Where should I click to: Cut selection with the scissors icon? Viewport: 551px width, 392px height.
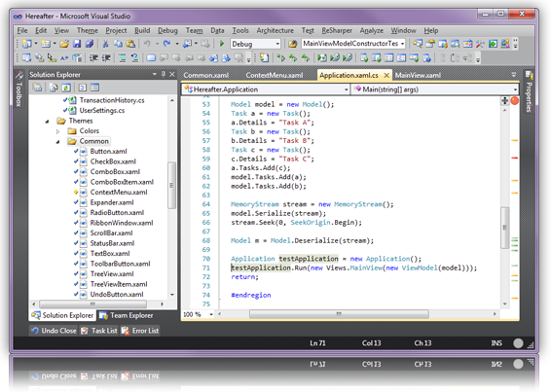coord(105,44)
